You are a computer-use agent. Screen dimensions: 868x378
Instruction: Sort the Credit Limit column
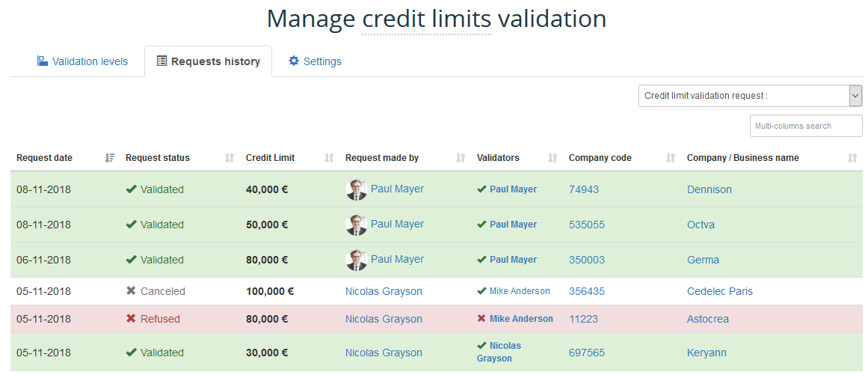(x=329, y=158)
